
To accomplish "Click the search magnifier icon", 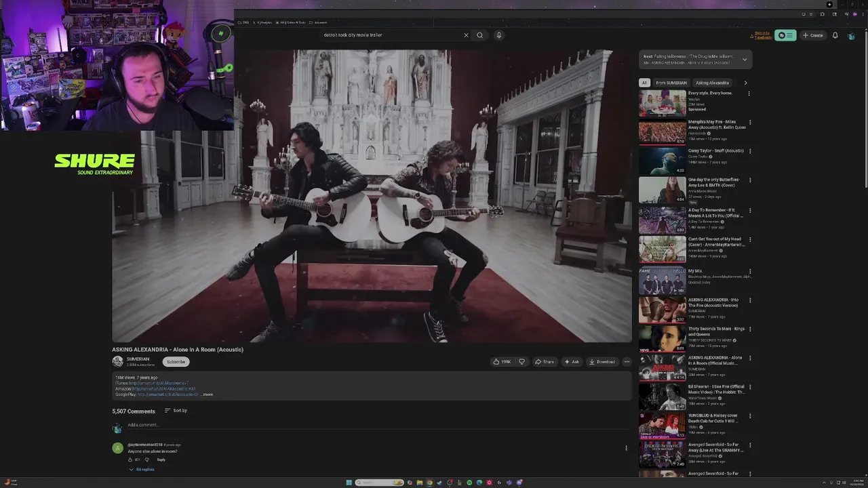I will coord(479,35).
